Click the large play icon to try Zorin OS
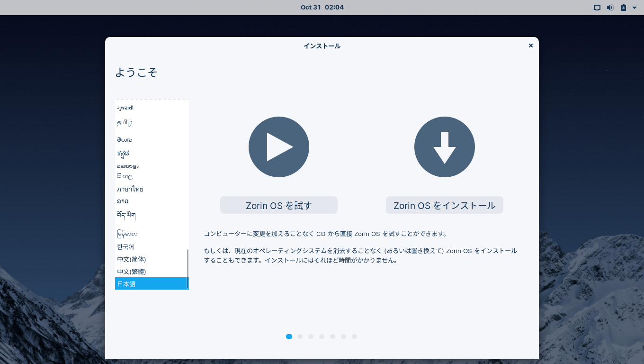 pyautogui.click(x=279, y=147)
